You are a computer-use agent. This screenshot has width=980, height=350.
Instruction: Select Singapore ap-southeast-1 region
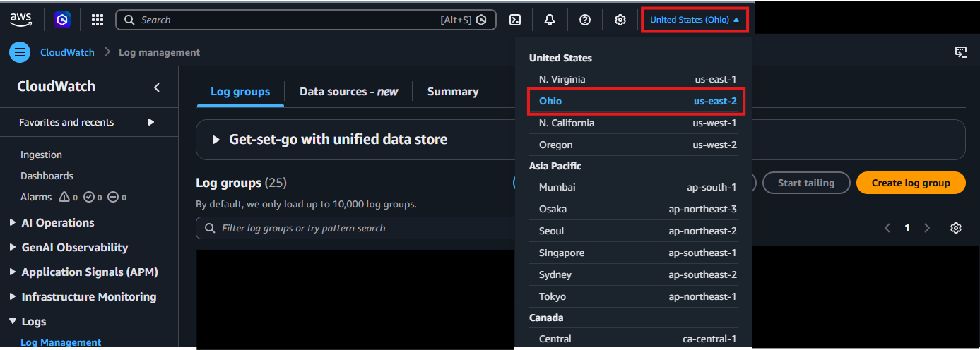(x=634, y=253)
